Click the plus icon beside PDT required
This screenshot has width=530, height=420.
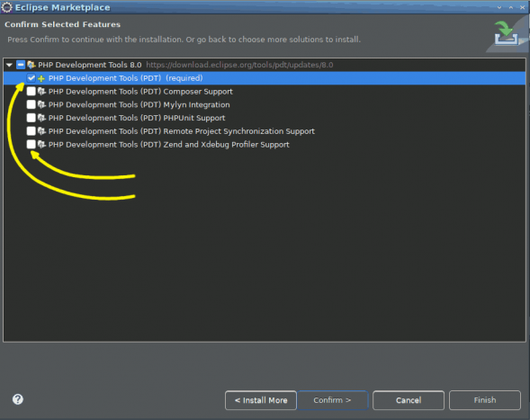pyautogui.click(x=41, y=78)
